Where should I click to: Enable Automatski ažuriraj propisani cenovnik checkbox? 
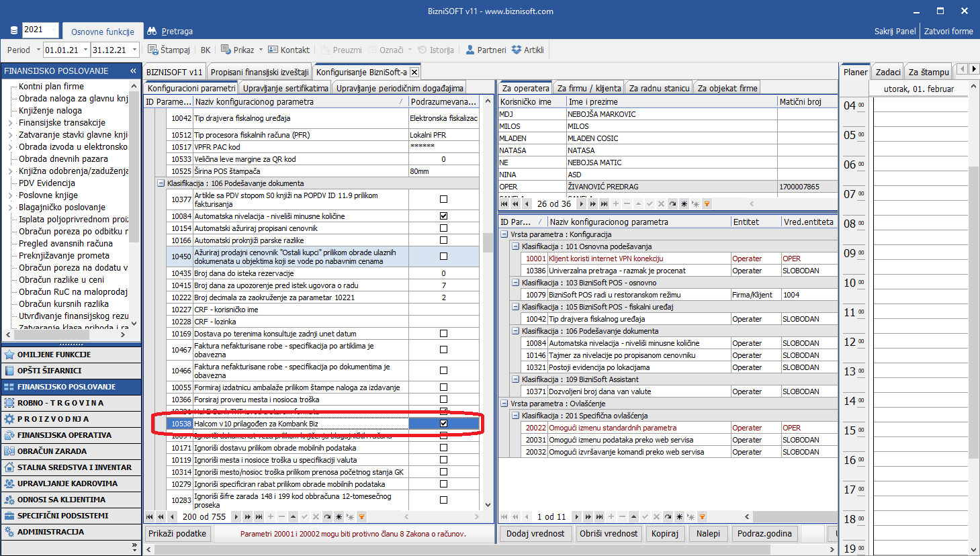coord(443,228)
